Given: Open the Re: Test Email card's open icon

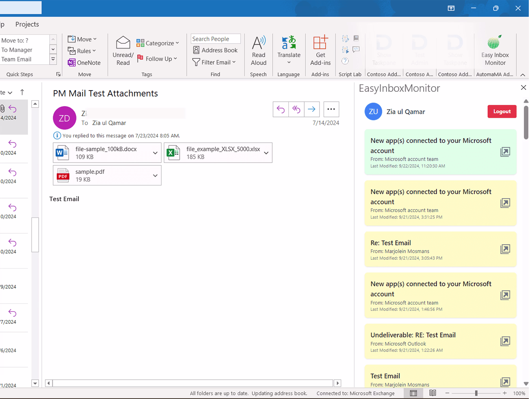Looking at the screenshot, I should pyautogui.click(x=505, y=249).
